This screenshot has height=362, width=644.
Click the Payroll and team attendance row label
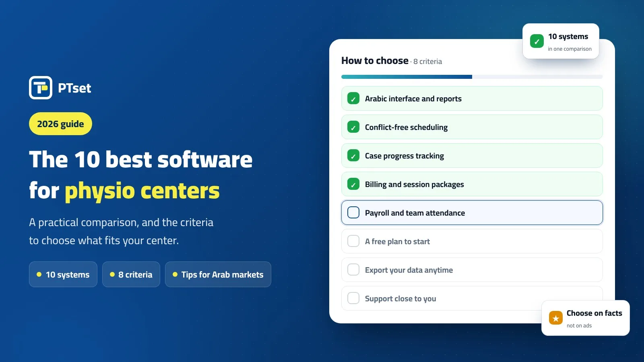pos(415,213)
